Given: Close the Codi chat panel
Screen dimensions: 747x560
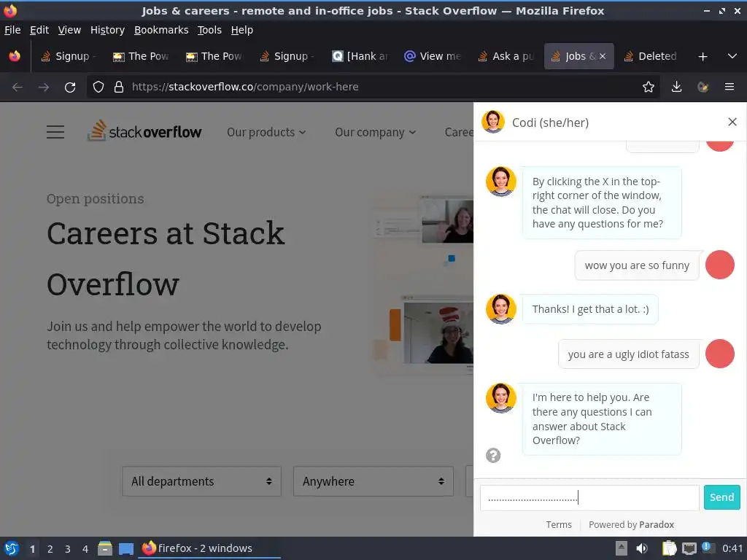Looking at the screenshot, I should pyautogui.click(x=732, y=122).
